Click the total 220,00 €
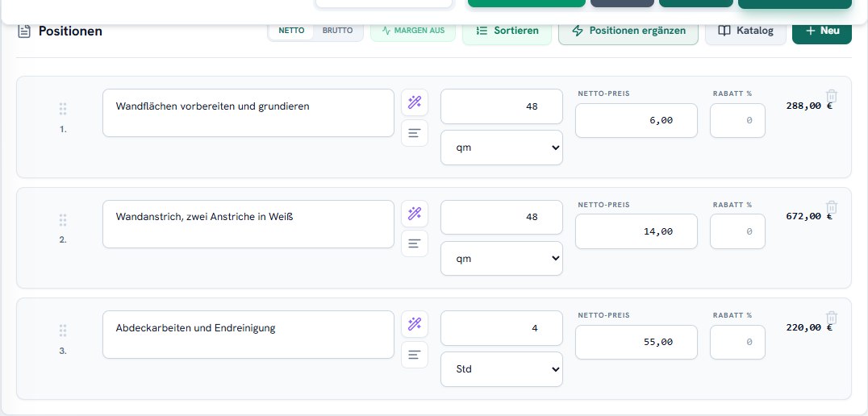The height and width of the screenshot is (416, 868). point(809,327)
